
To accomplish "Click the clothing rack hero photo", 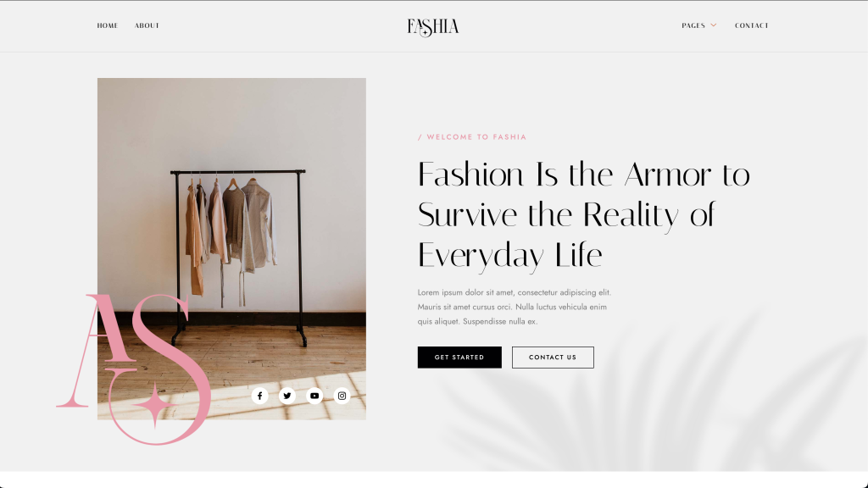I will pyautogui.click(x=231, y=221).
